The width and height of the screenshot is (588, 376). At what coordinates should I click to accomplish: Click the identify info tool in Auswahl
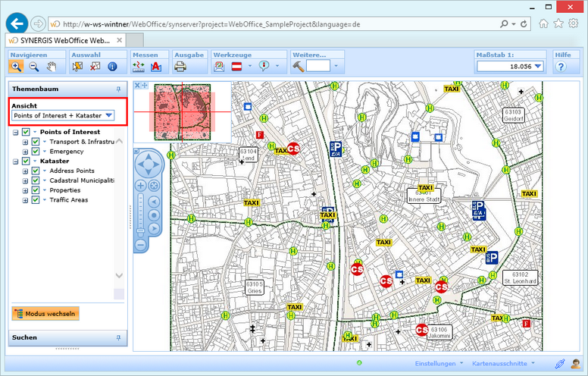pyautogui.click(x=113, y=67)
